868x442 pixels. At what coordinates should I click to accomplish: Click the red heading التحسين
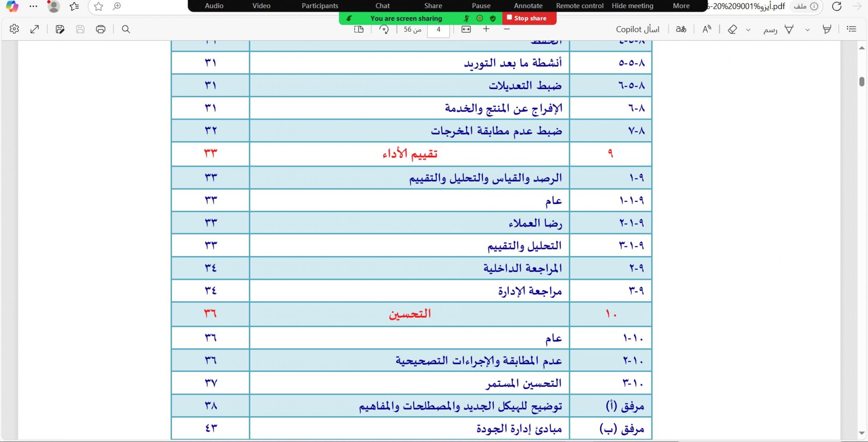(x=410, y=314)
